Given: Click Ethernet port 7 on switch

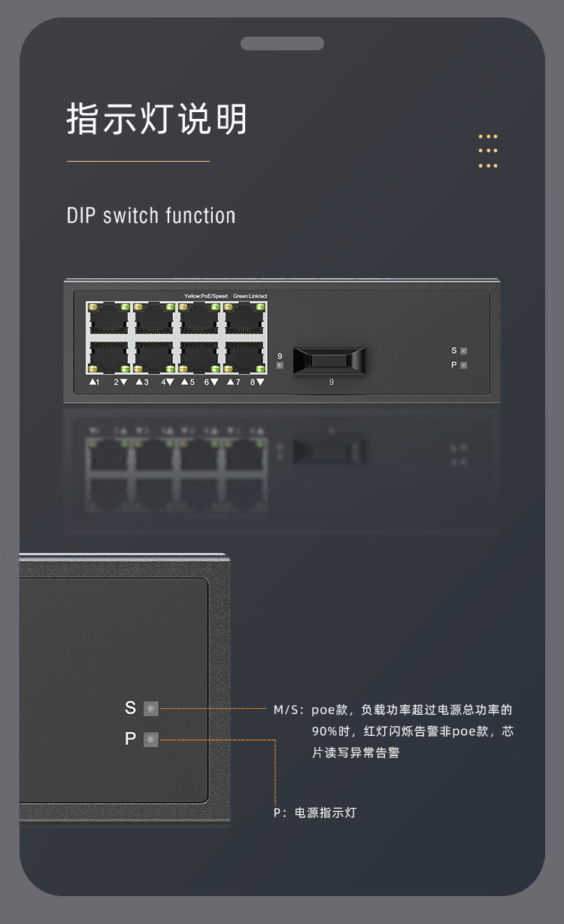Looking at the screenshot, I should 244,319.
